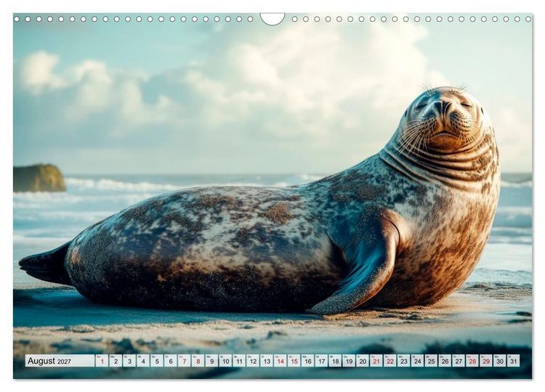
Task: Select day 4 in the calendar strip
Action: click(x=143, y=361)
